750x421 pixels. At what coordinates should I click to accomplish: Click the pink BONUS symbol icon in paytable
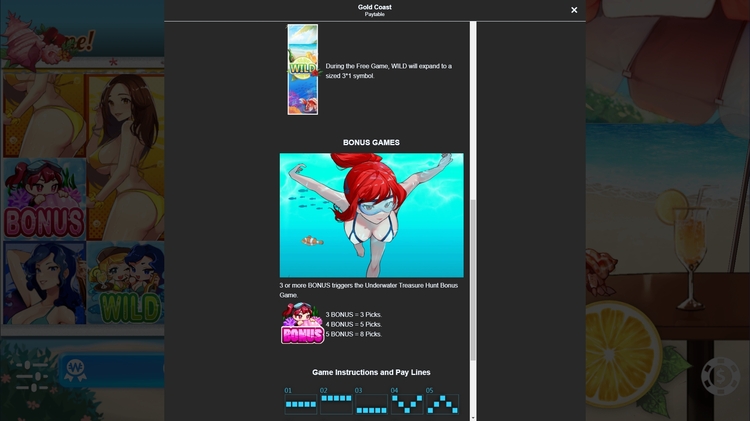[x=301, y=324]
